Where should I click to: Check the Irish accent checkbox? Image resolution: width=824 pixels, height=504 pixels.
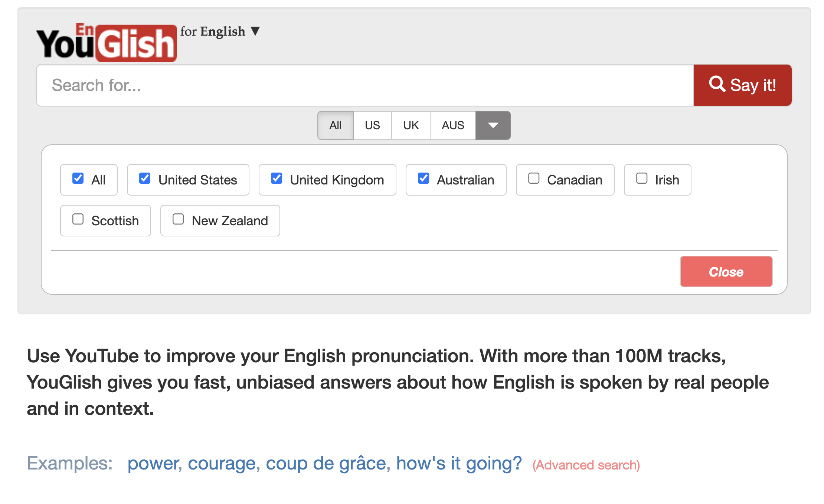(x=642, y=179)
